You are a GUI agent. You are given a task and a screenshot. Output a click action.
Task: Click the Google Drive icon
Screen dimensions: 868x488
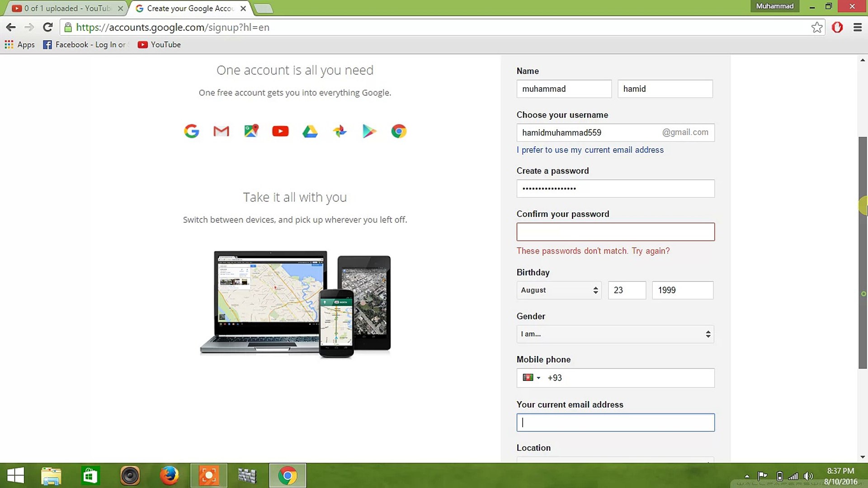tap(310, 131)
